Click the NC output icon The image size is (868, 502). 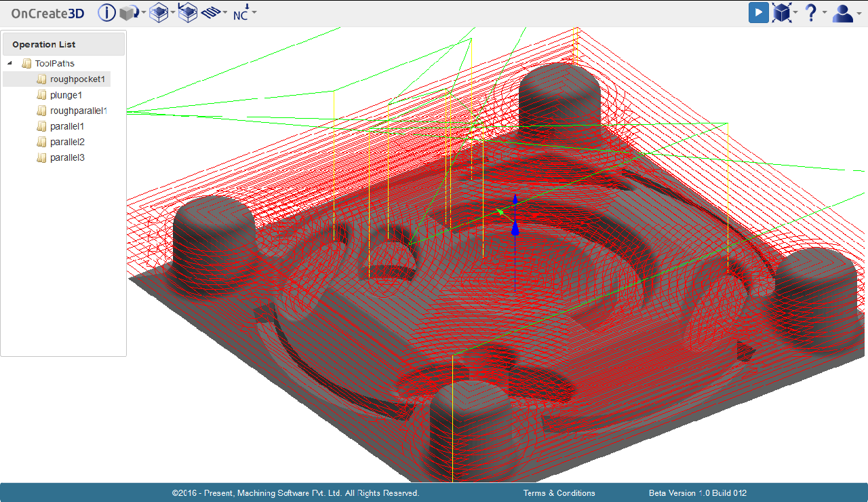(241, 13)
